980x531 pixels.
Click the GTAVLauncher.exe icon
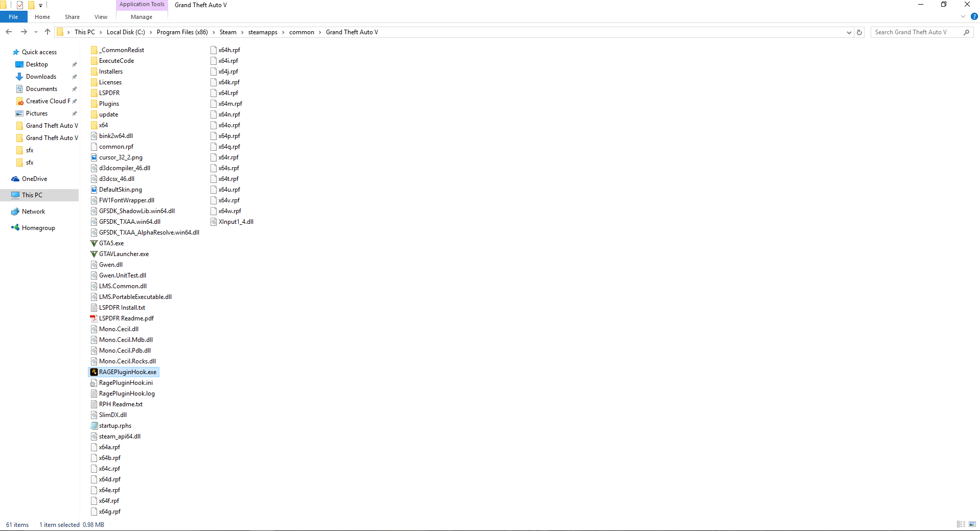(x=94, y=254)
